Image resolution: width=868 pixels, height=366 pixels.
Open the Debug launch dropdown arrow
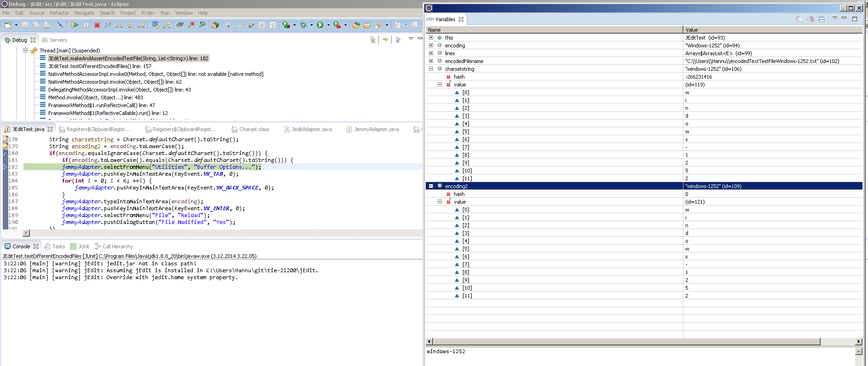[x=312, y=25]
